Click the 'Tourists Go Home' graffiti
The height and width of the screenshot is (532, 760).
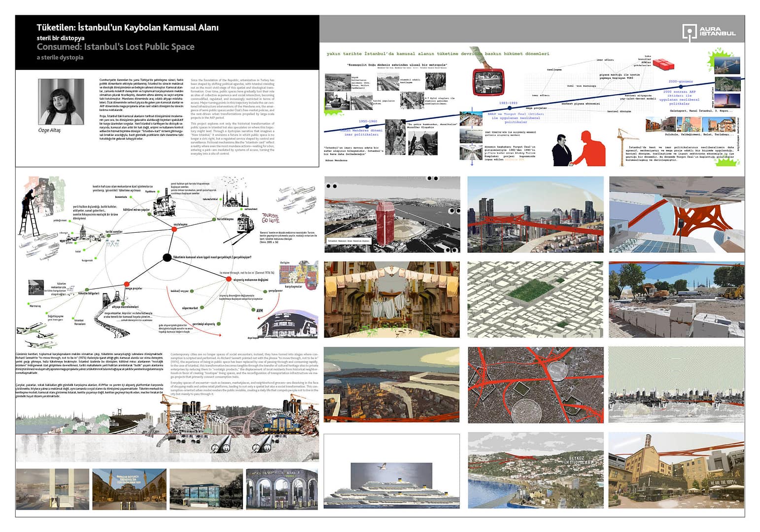tap(270, 218)
